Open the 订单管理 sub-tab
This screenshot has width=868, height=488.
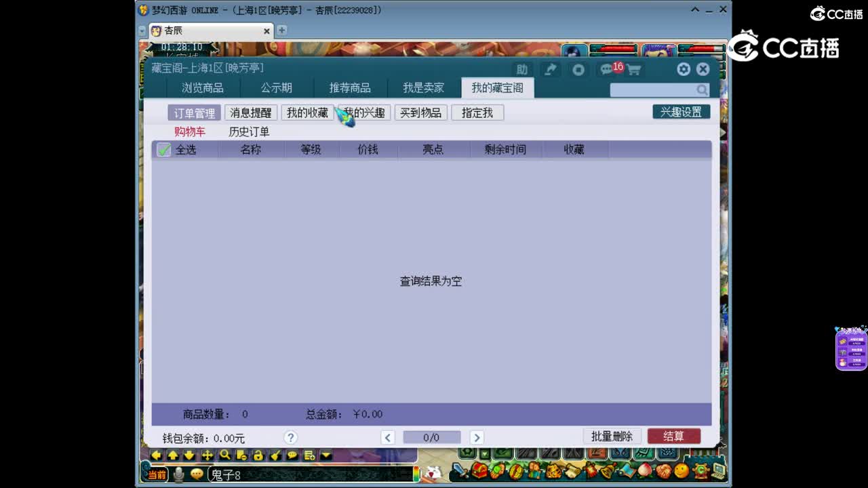195,113
